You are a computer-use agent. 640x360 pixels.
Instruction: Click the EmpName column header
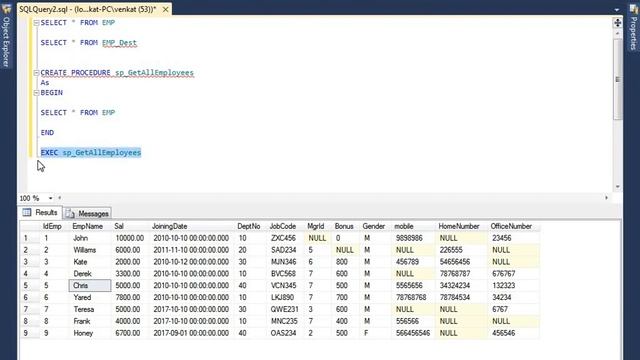[90, 226]
